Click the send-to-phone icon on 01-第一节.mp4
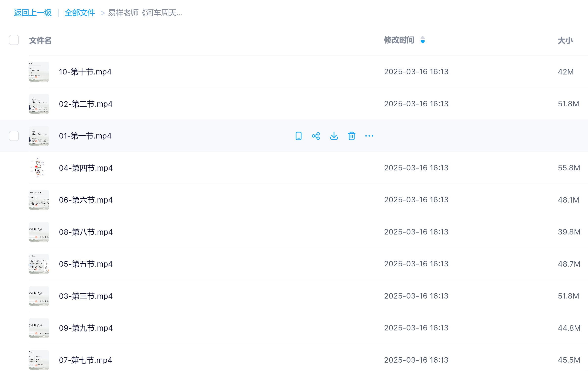588x371 pixels. [298, 136]
